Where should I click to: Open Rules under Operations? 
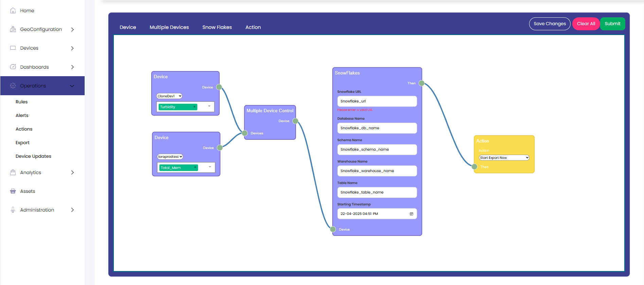[21, 102]
